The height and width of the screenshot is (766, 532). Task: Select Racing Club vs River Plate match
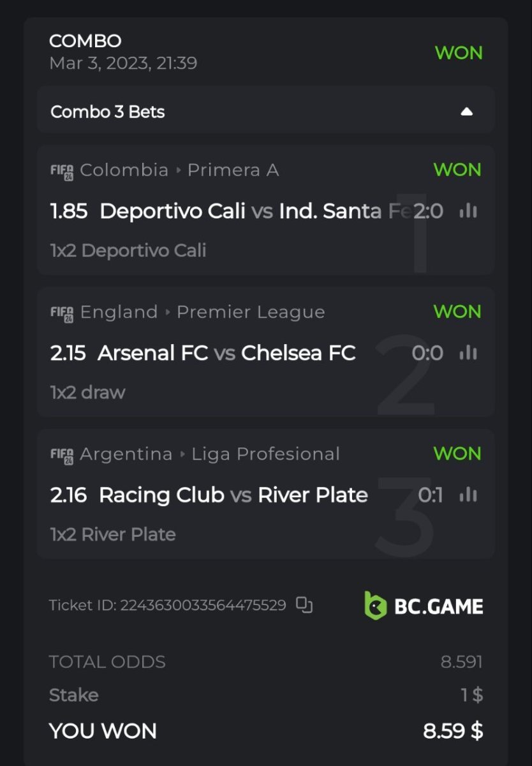(233, 495)
